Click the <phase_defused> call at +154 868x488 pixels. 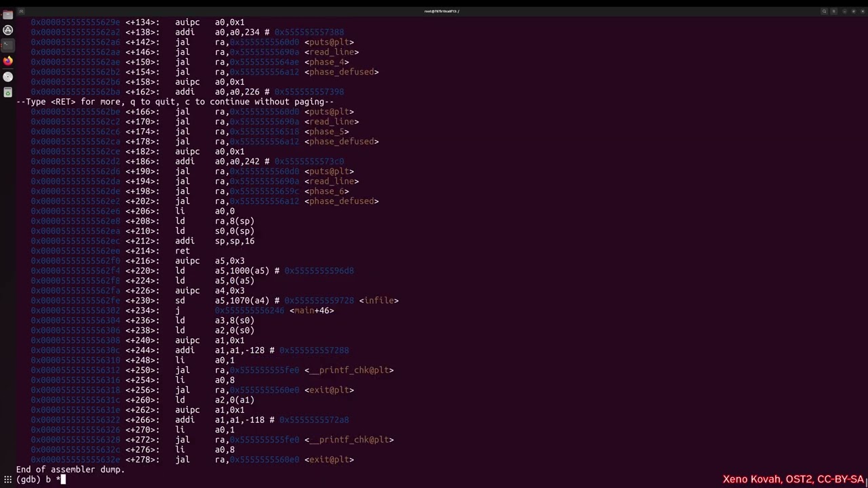[x=342, y=72]
